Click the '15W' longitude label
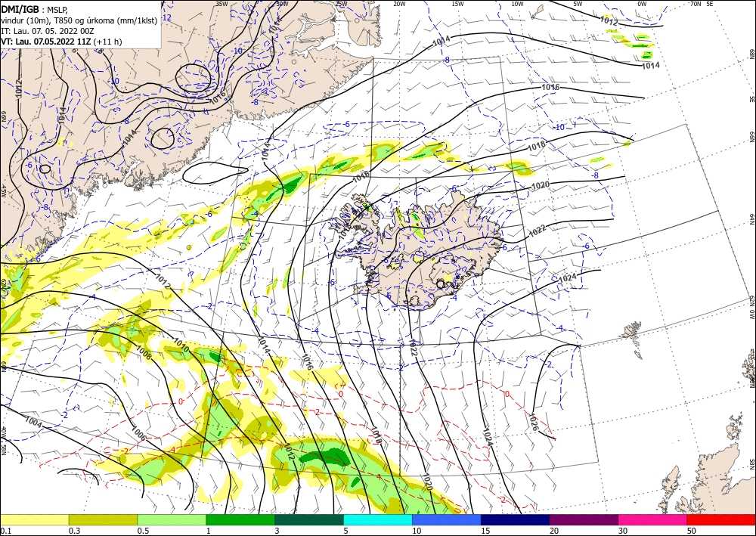 [x=458, y=3]
